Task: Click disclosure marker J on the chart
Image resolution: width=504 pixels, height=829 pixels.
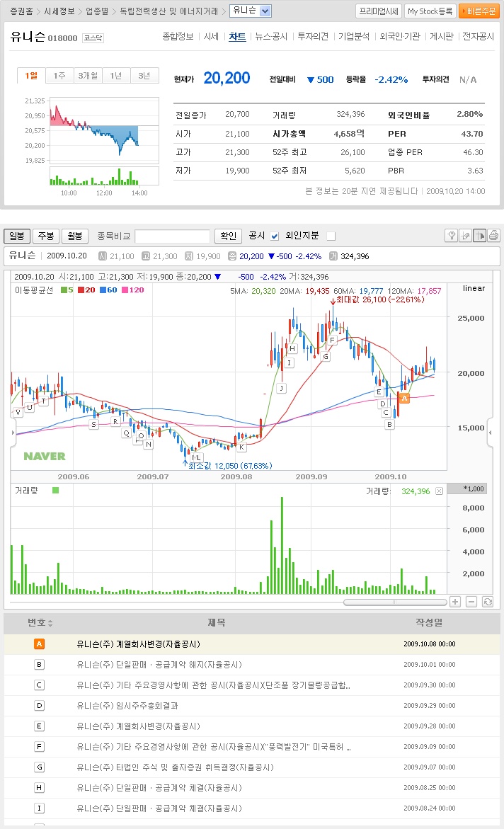Action: (x=281, y=388)
